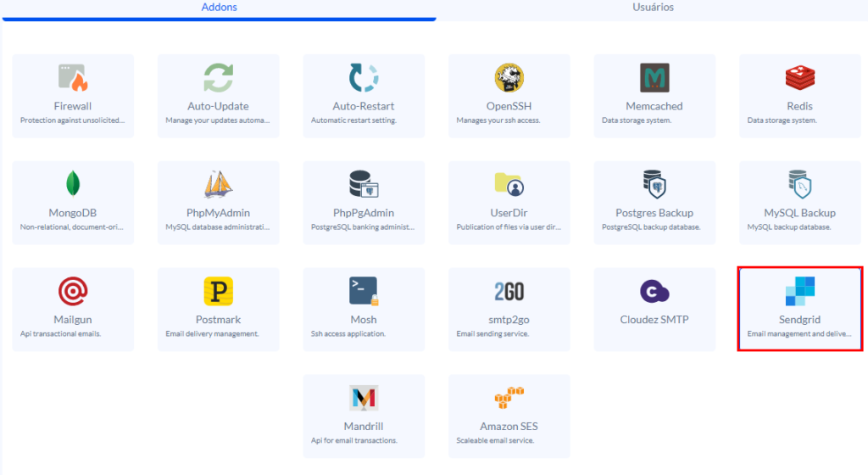
Task: Switch to the Usuários tab
Action: pos(653,8)
